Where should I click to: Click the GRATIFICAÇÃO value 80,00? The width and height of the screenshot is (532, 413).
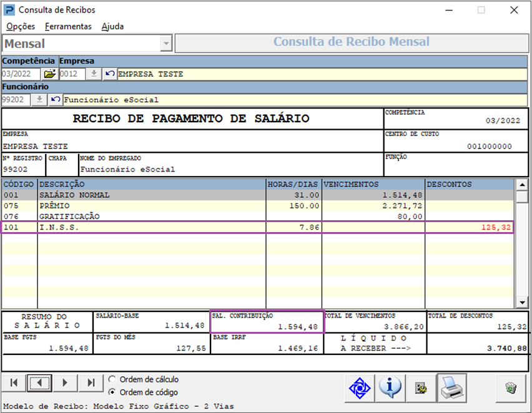point(410,216)
